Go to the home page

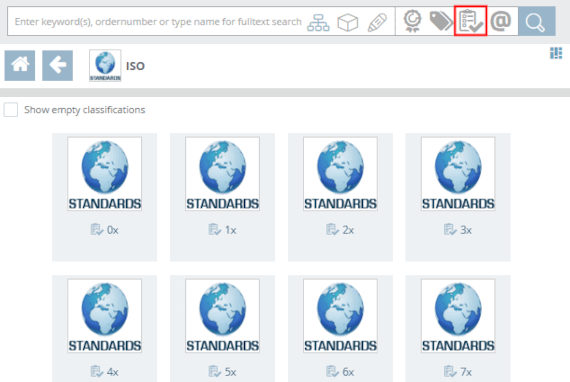(x=20, y=65)
